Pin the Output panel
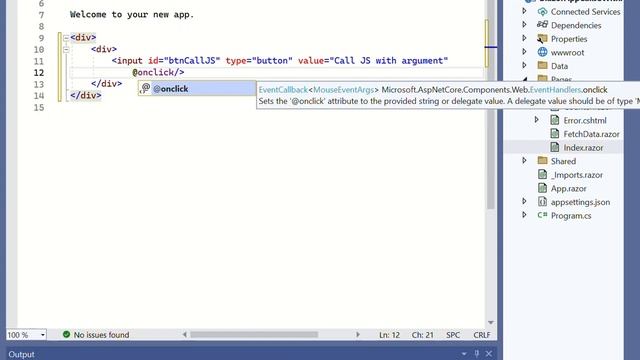 [x=476, y=354]
